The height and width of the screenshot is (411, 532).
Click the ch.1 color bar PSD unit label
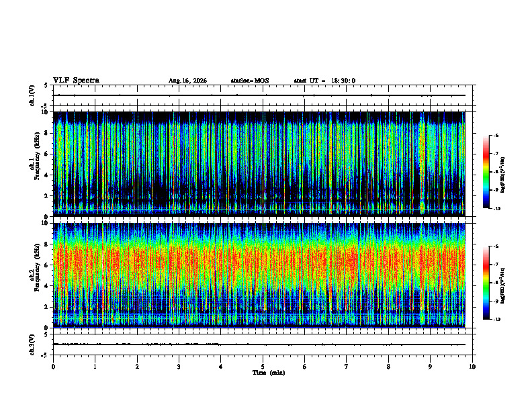coord(503,175)
